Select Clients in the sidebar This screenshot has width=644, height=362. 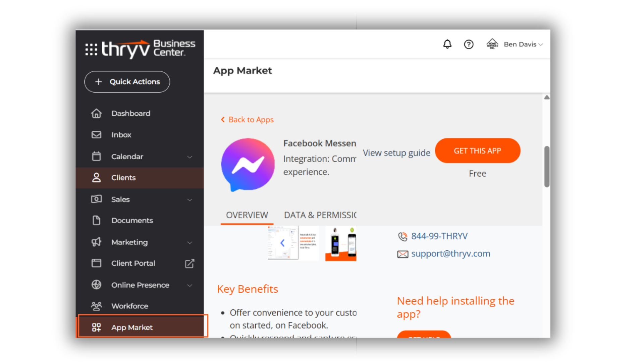tap(140, 178)
